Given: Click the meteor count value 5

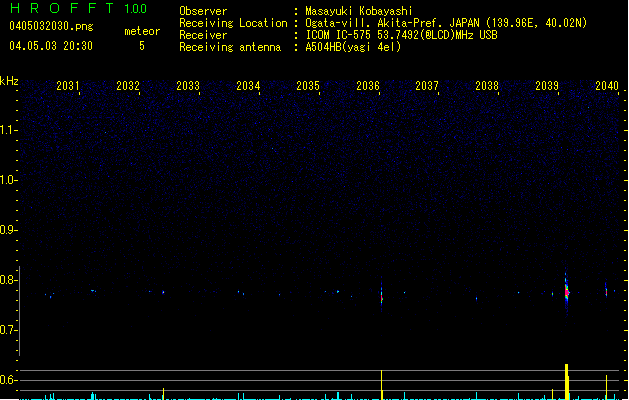Looking at the screenshot, I should (142, 46).
